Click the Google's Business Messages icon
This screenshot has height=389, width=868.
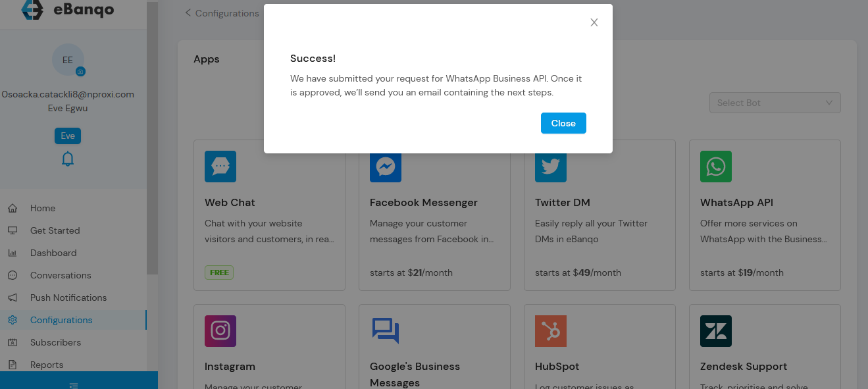point(386,330)
